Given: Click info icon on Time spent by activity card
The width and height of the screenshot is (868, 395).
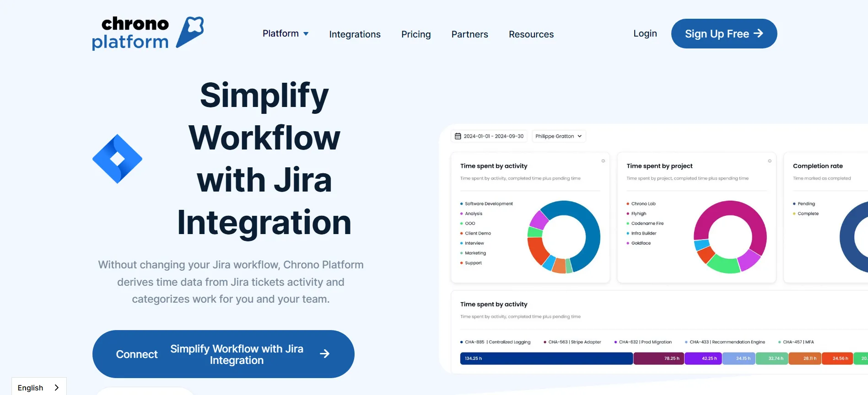Looking at the screenshot, I should click(x=603, y=161).
